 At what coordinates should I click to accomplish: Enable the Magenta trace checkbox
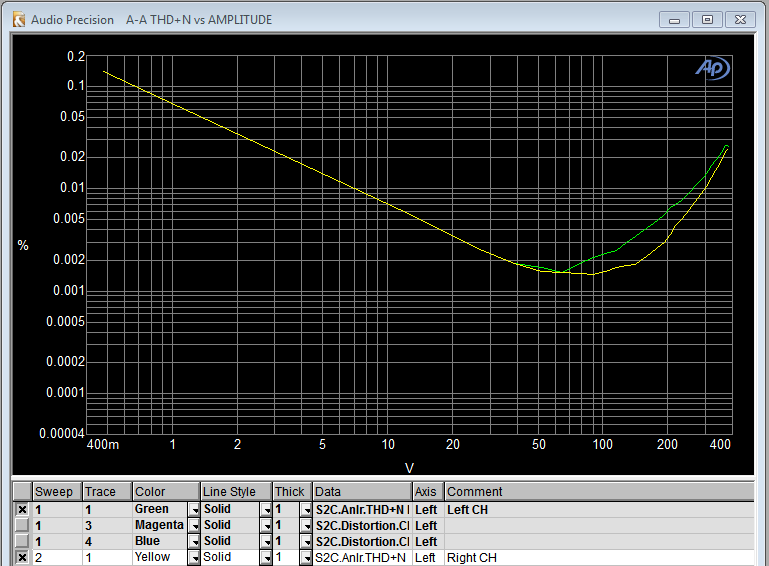[22, 525]
